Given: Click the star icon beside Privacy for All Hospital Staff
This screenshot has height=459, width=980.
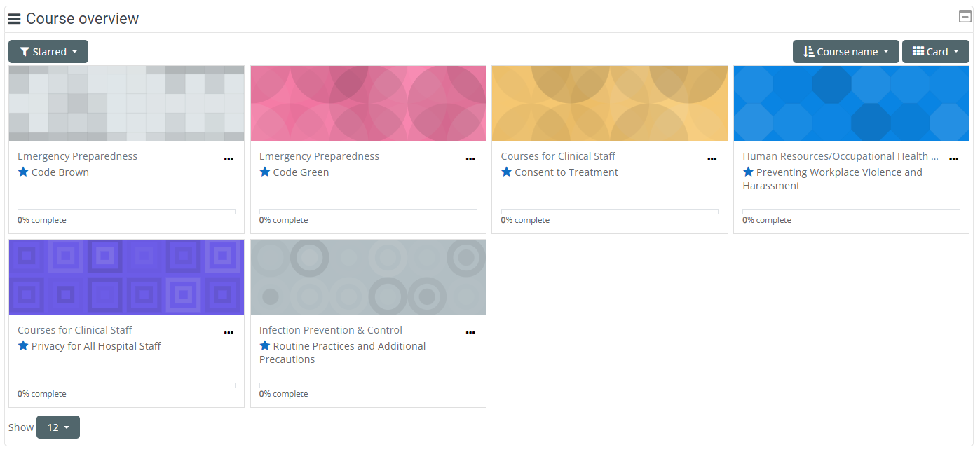Looking at the screenshot, I should pyautogui.click(x=23, y=346).
